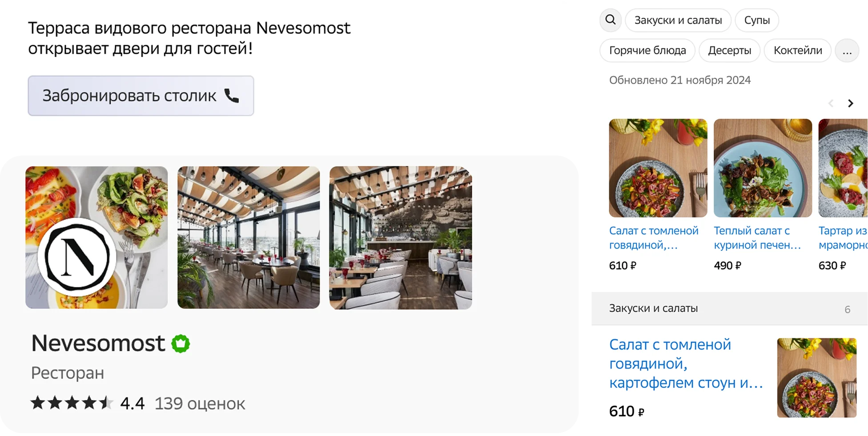Click the green verified badge next to Nevesomost
868x436 pixels.
181,343
